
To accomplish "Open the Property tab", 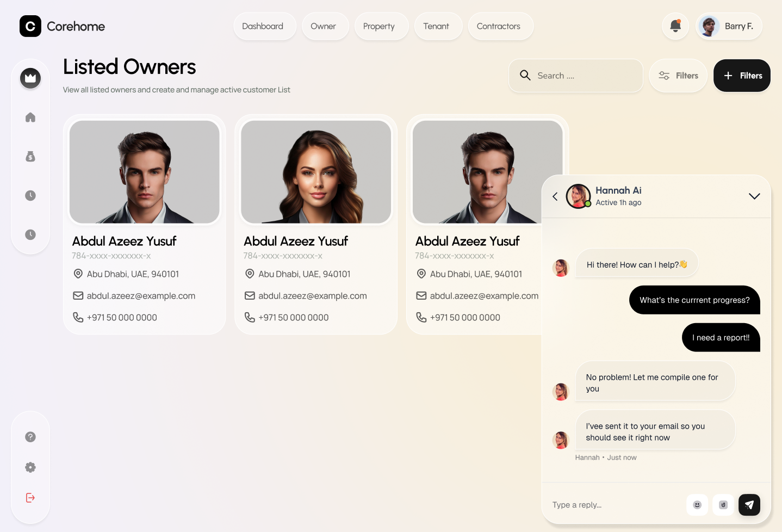I will click(381, 26).
